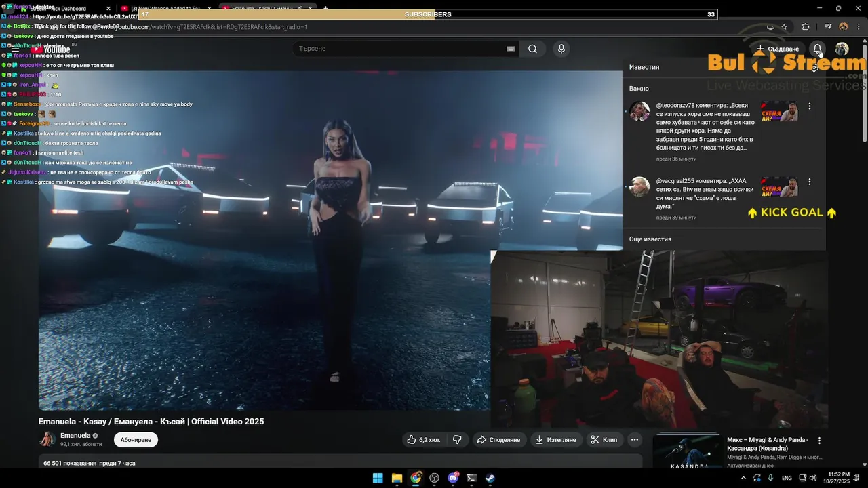Open the three-dot more actions under video
The height and width of the screenshot is (488, 868).
pos(635,440)
